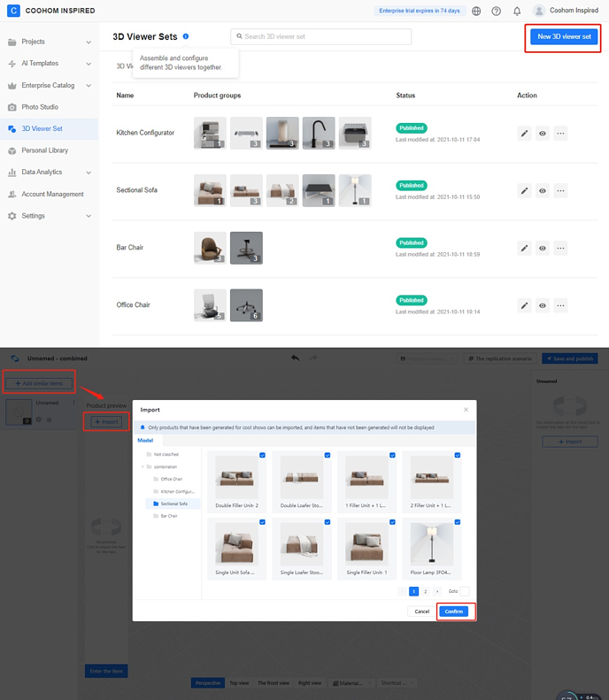Close the Import dialog
Viewport: 609px width, 700px height.
coord(466,410)
